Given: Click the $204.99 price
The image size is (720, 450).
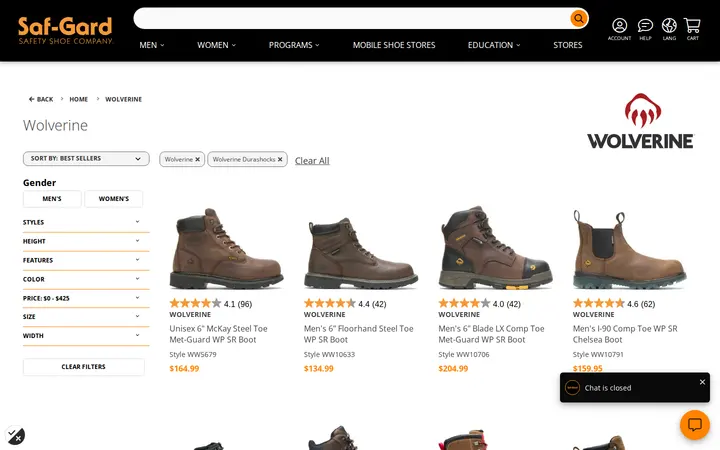Looking at the screenshot, I should (453, 368).
